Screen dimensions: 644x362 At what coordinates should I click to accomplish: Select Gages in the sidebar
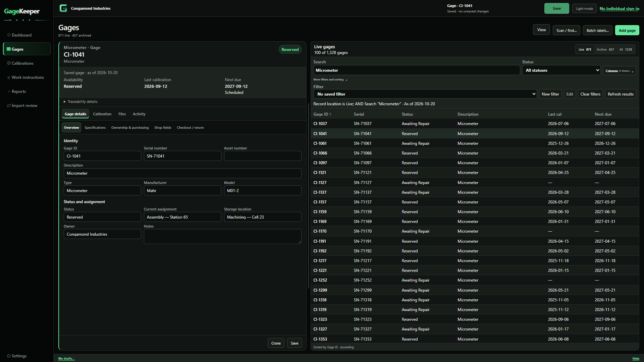click(27, 49)
